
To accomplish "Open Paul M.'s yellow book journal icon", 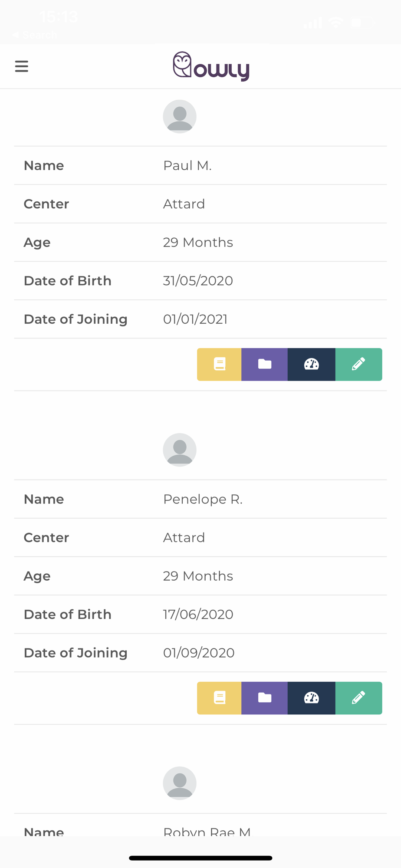I will click(x=220, y=364).
